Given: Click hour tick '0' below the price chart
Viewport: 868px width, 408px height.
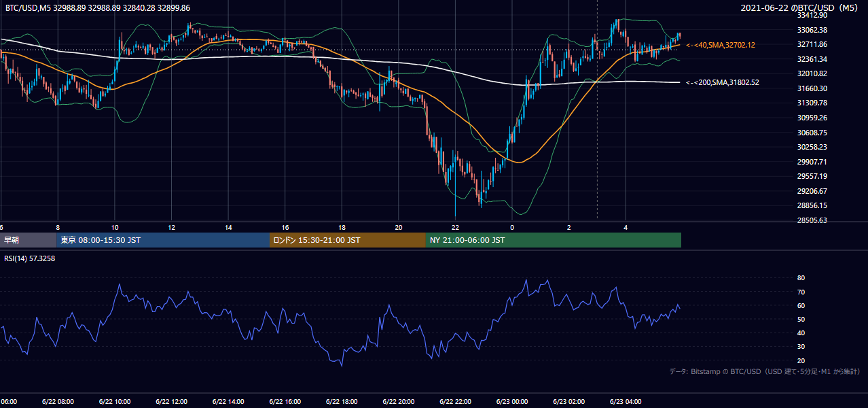Looking at the screenshot, I should coord(512,227).
